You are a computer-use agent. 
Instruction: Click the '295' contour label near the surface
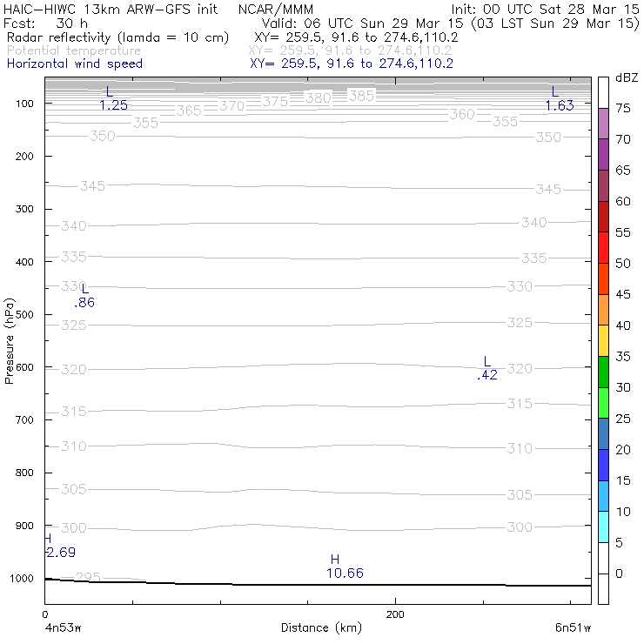point(88,577)
